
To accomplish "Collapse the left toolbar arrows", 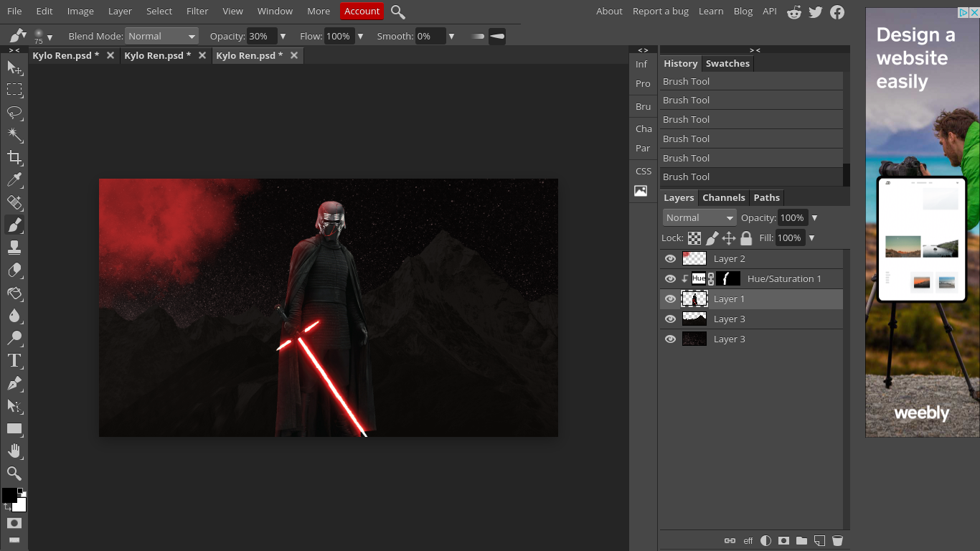I will (14, 50).
